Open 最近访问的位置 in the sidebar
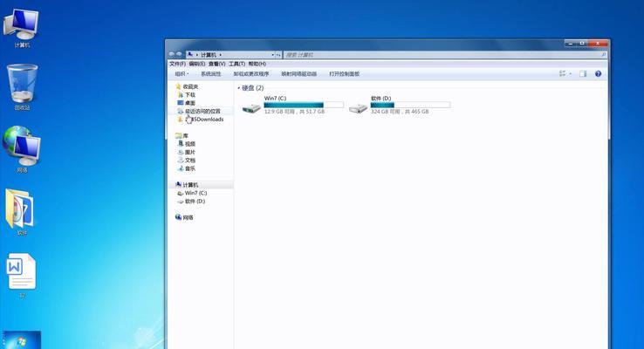 tap(199, 112)
